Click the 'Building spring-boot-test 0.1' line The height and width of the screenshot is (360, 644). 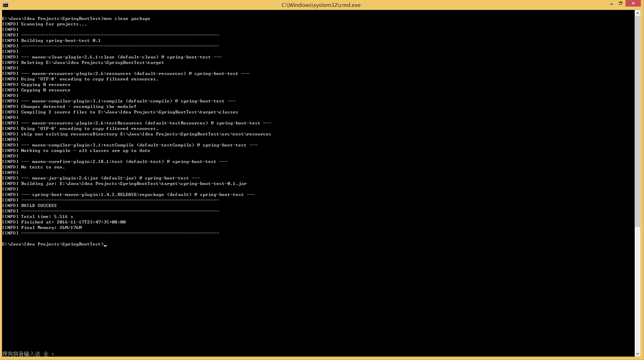tap(51, 41)
